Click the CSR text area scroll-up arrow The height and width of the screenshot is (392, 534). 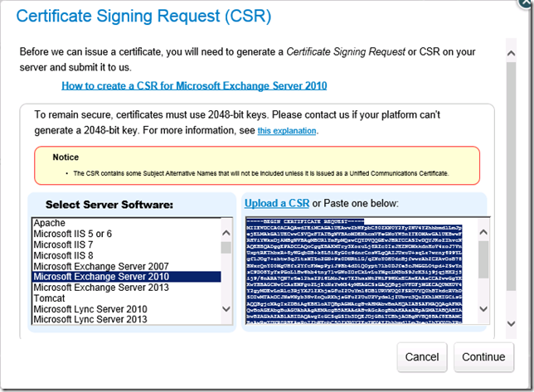483,232
